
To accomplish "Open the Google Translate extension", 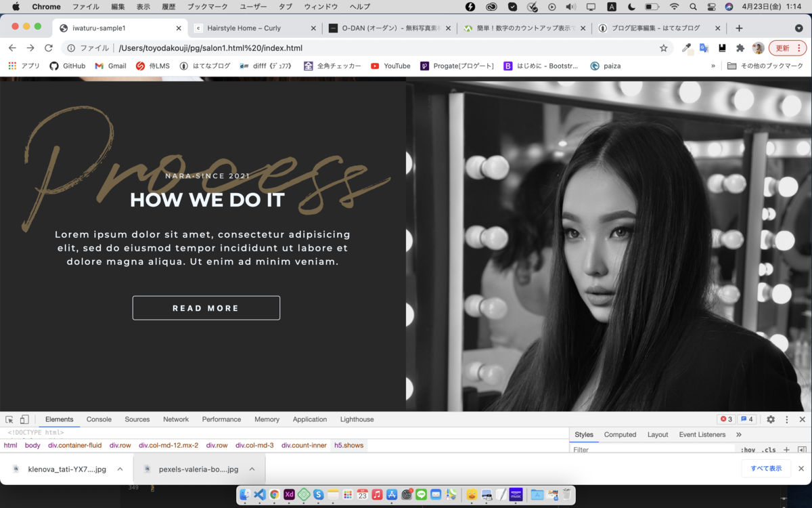I will (704, 48).
